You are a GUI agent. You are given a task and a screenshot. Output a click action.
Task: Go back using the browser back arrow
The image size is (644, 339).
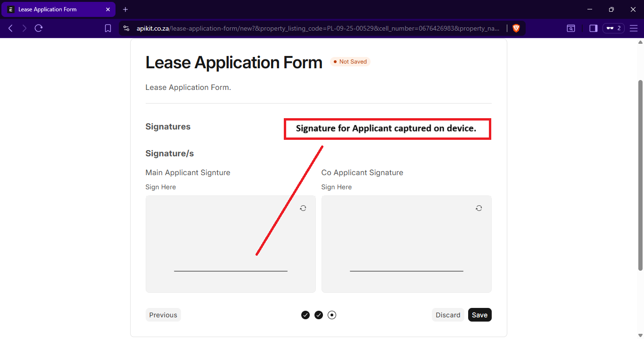click(x=10, y=28)
